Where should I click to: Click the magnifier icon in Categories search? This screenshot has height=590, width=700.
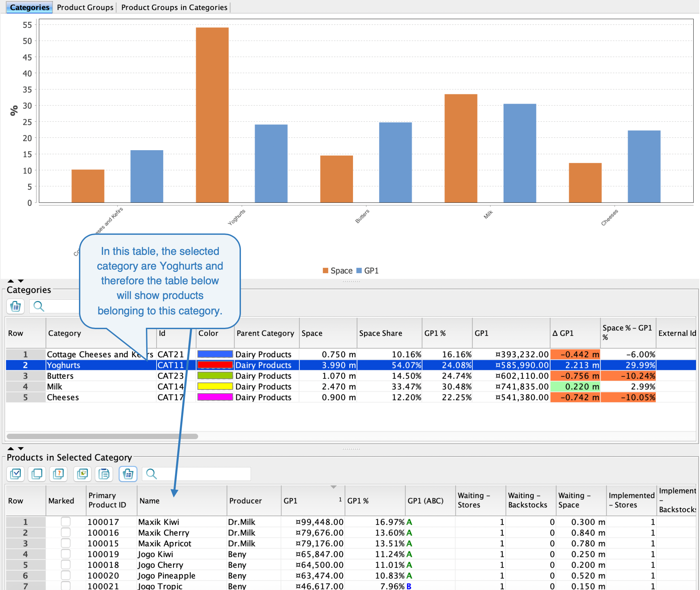(x=39, y=306)
